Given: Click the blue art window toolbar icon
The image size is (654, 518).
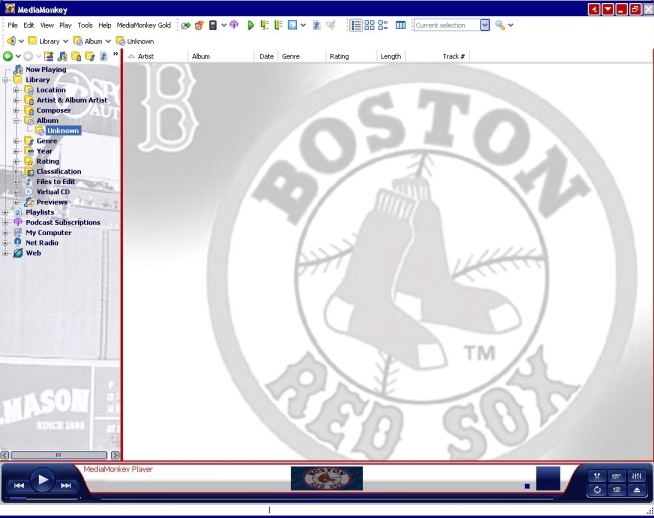Looking at the screenshot, I should point(293,25).
